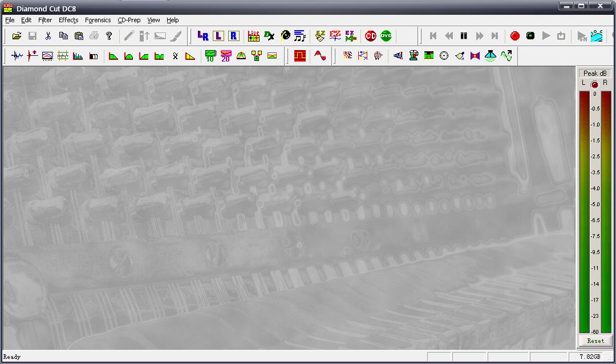Click the red square-wave brick icon
Image resolution: width=616 pixels, height=364 pixels.
(x=300, y=56)
